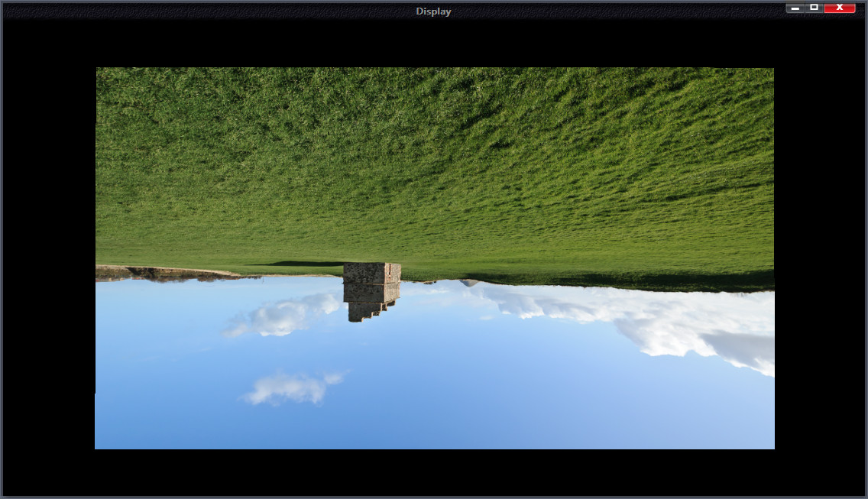
Task: Click the isolated small cloud lowest in the sky
Action: 290,387
